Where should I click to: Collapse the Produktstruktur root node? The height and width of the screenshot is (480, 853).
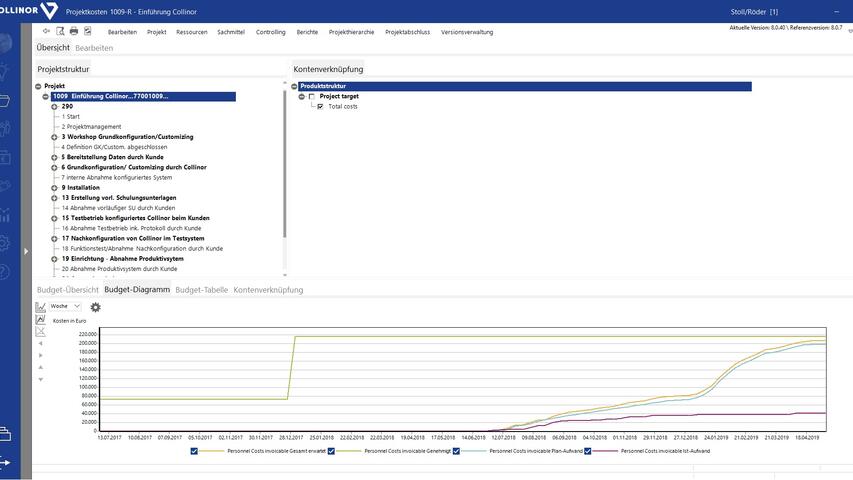pyautogui.click(x=294, y=86)
